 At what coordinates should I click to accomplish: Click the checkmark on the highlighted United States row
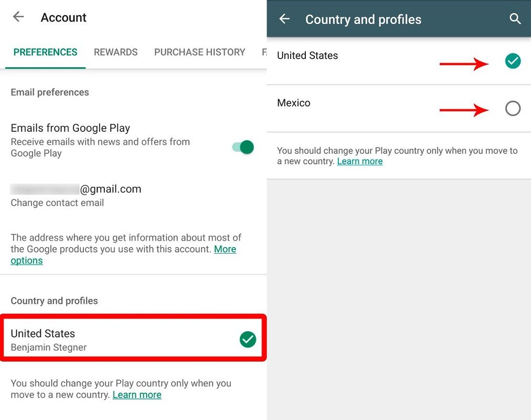click(247, 340)
